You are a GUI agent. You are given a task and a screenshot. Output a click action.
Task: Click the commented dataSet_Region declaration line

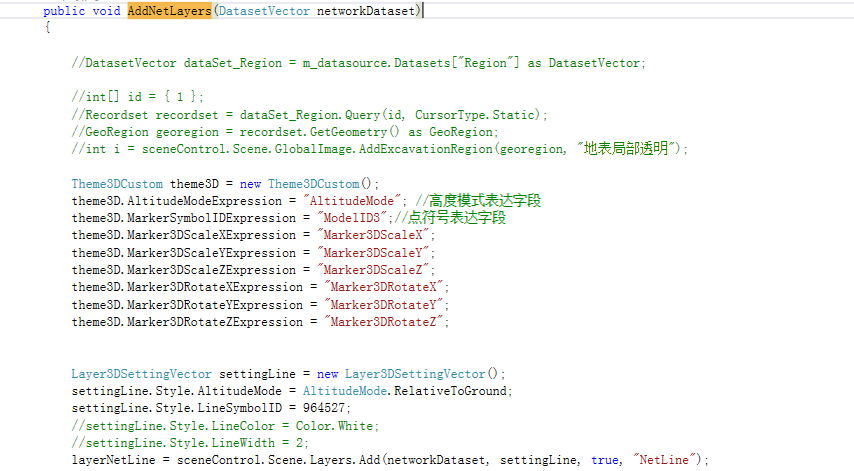coord(358,63)
